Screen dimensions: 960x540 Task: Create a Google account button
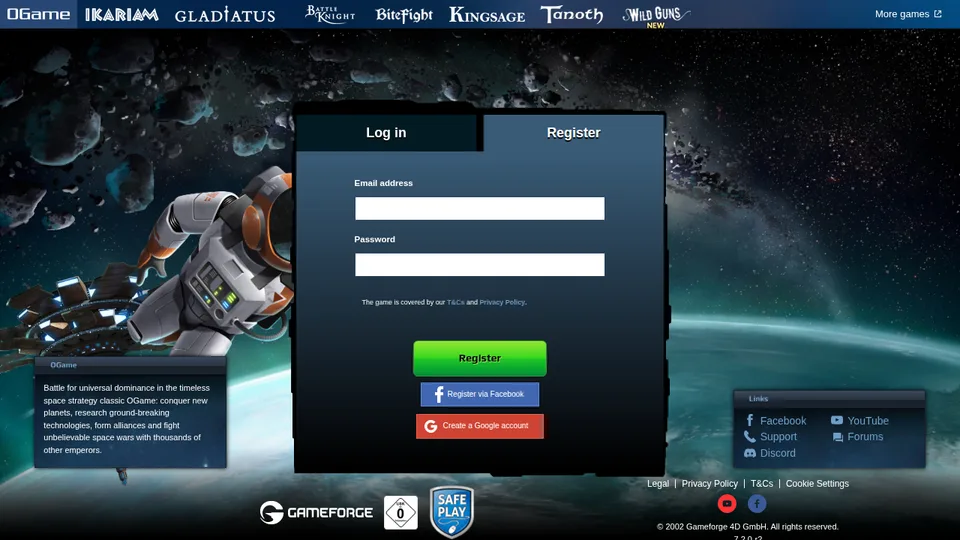pos(480,426)
